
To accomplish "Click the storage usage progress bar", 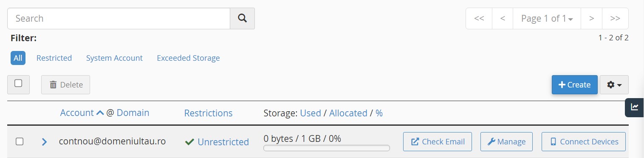I will click(327, 148).
